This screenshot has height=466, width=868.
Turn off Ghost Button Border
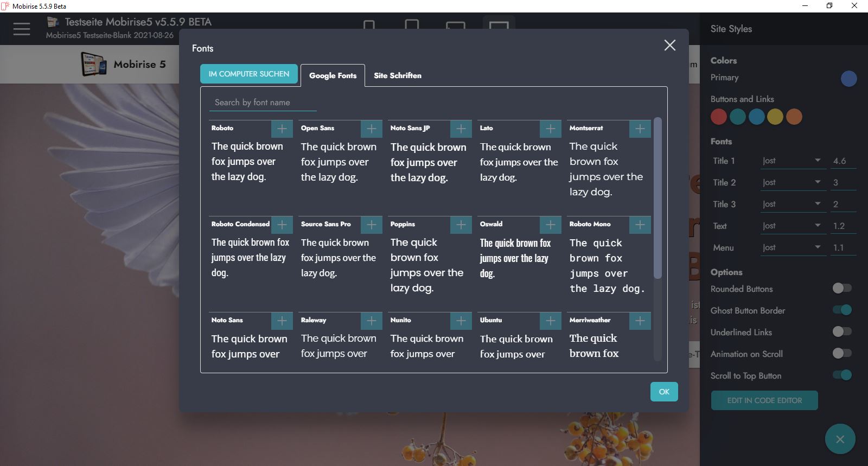(x=842, y=310)
